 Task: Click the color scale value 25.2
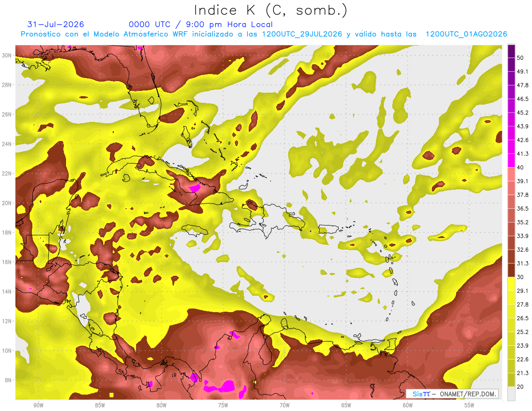pyautogui.click(x=523, y=332)
